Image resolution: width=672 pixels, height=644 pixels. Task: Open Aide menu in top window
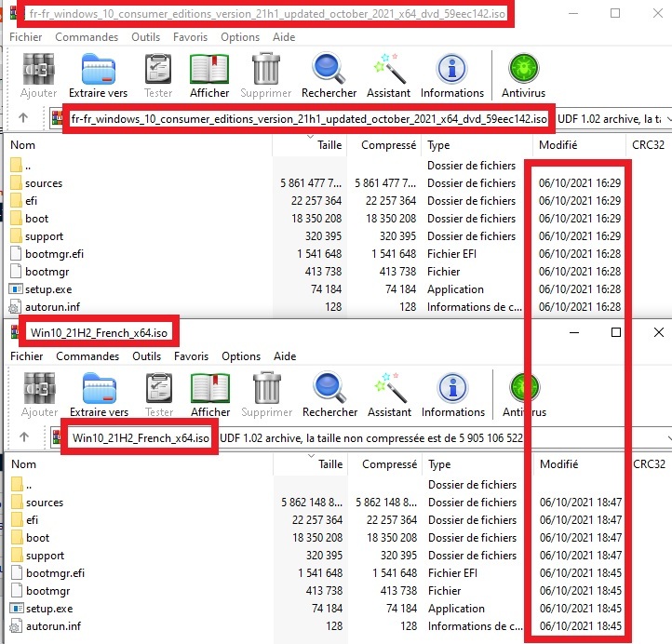(x=284, y=37)
